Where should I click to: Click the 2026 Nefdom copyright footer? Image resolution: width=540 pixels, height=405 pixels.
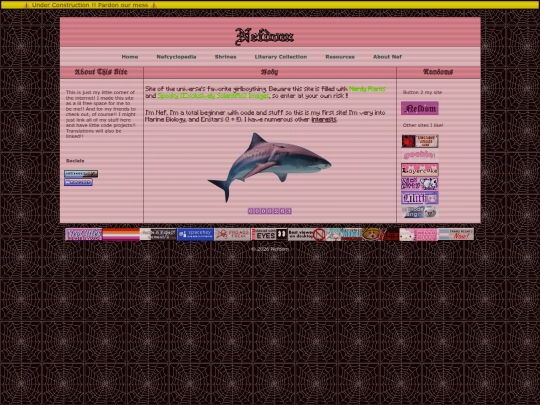(270, 249)
